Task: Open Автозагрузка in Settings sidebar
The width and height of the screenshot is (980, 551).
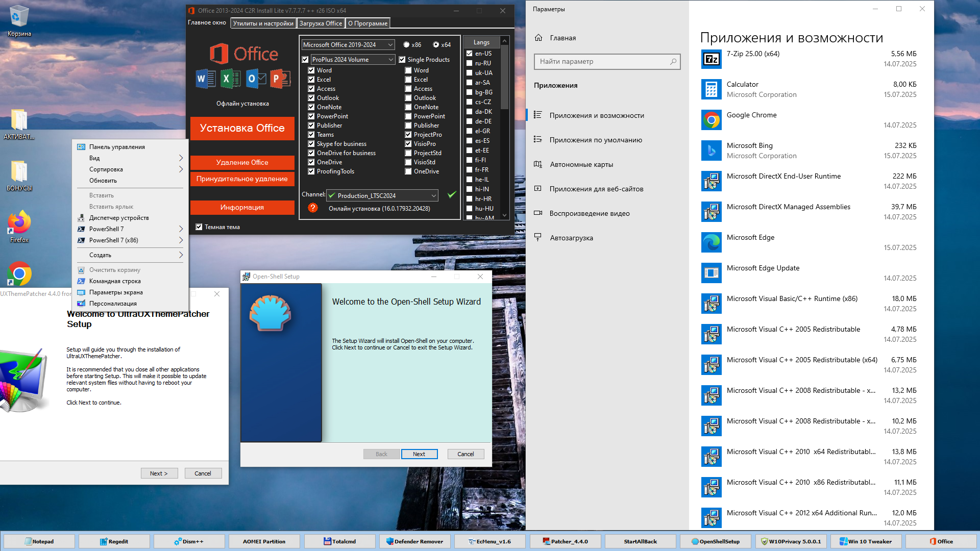Action: pyautogui.click(x=607, y=238)
